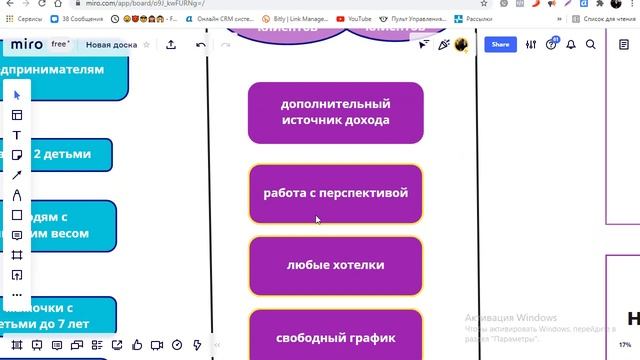
Task: Open voting thumbs-up tool
Action: (137, 345)
